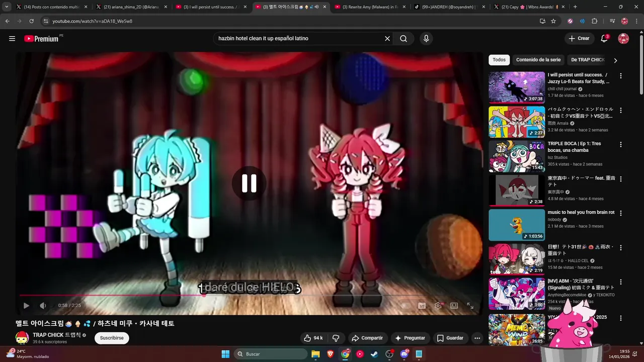Screen dimensions: 644x362
Task: Bookmark this page with the star icon
Action: click(x=553, y=21)
